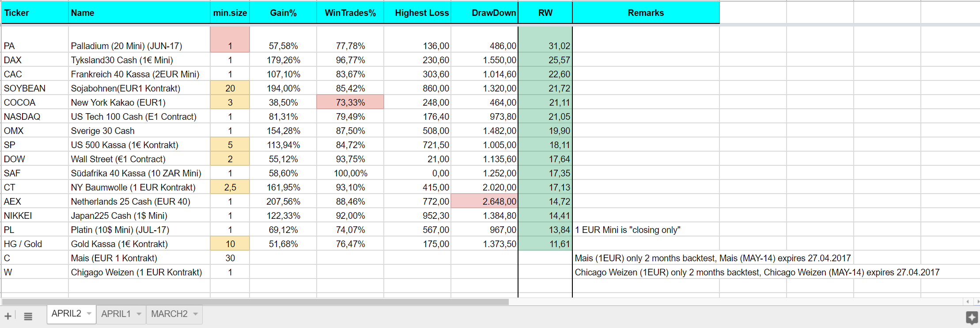
Task: Select the Palladium (20 Mini) (JUN-17) cell
Action: (x=139, y=39)
